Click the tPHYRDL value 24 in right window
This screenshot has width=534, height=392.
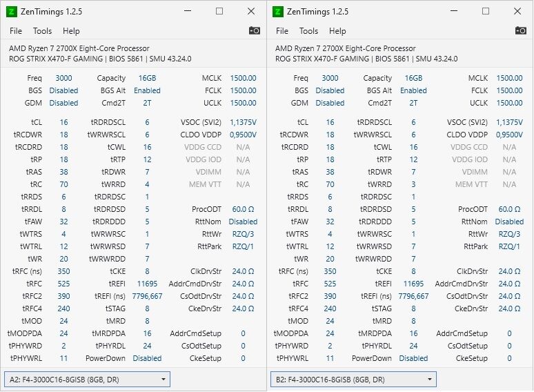[413, 346]
